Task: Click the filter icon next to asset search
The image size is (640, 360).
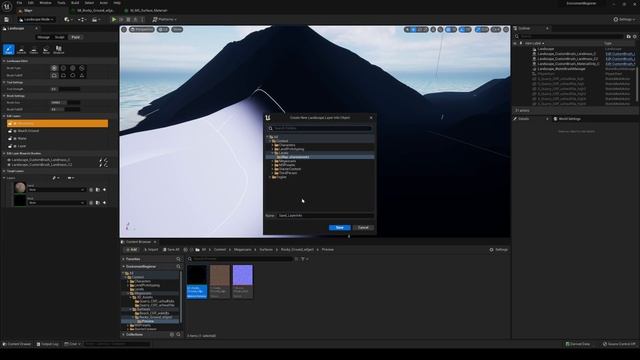Action: tap(303, 259)
